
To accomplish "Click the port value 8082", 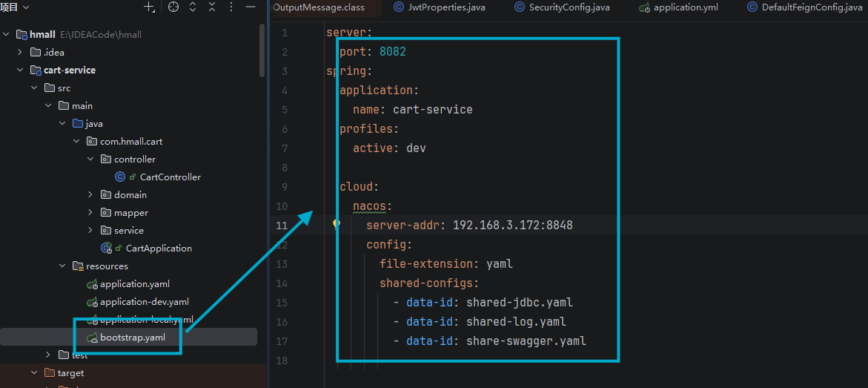I will click(x=392, y=51).
